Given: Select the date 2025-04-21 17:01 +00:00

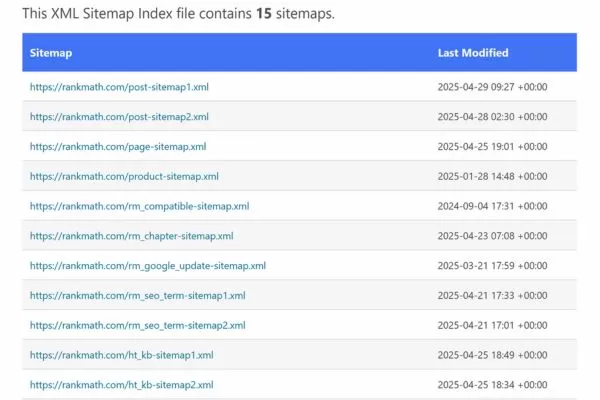Looking at the screenshot, I should click(x=492, y=326).
